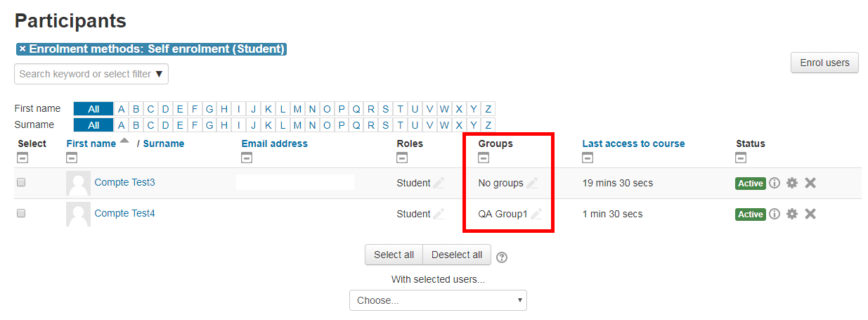
Task: Sort by Last access to course
Action: pyautogui.click(x=633, y=143)
